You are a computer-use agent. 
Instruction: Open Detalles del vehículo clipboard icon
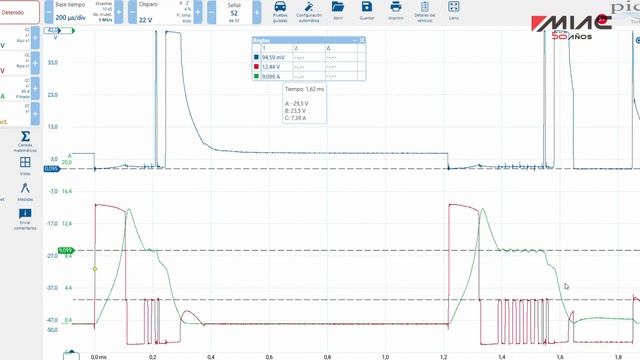point(424,11)
